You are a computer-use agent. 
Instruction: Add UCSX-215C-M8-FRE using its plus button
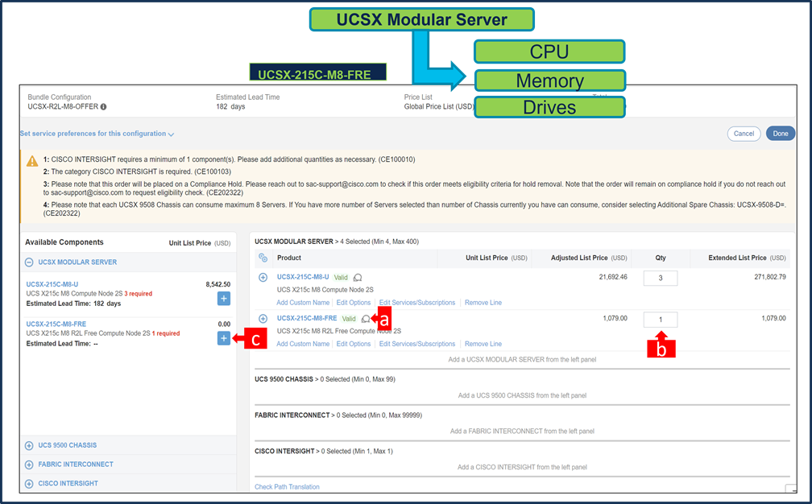[x=224, y=338]
